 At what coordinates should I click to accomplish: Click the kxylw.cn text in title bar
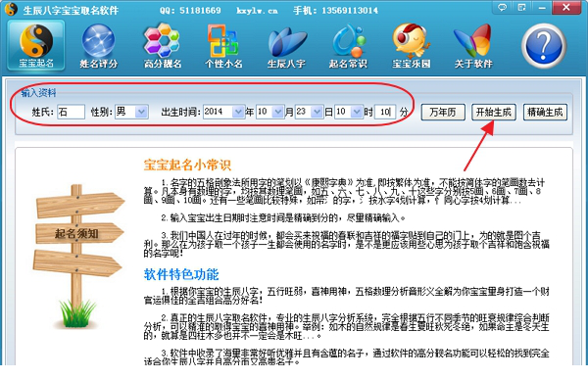(257, 11)
